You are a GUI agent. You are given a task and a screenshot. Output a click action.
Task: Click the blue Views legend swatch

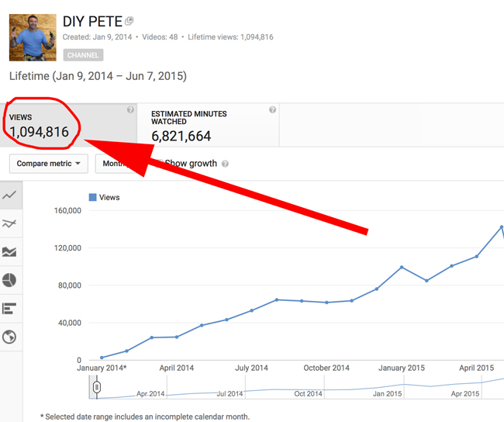[x=92, y=198]
